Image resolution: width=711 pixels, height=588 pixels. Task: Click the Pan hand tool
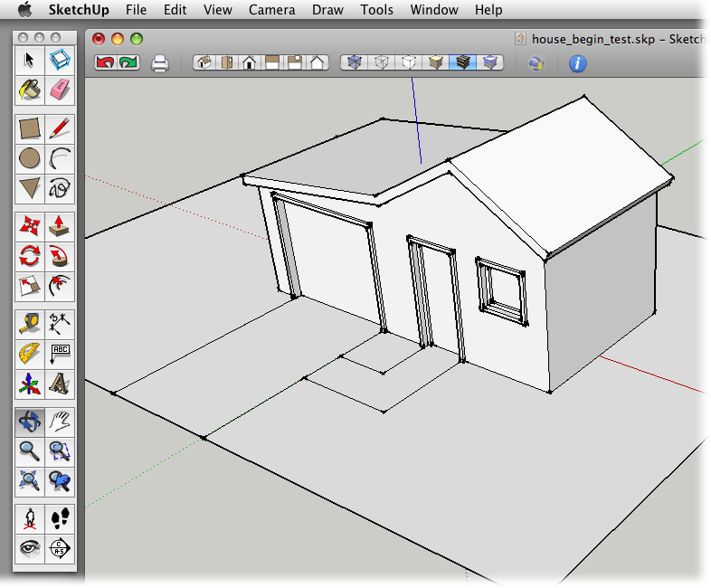[60, 421]
